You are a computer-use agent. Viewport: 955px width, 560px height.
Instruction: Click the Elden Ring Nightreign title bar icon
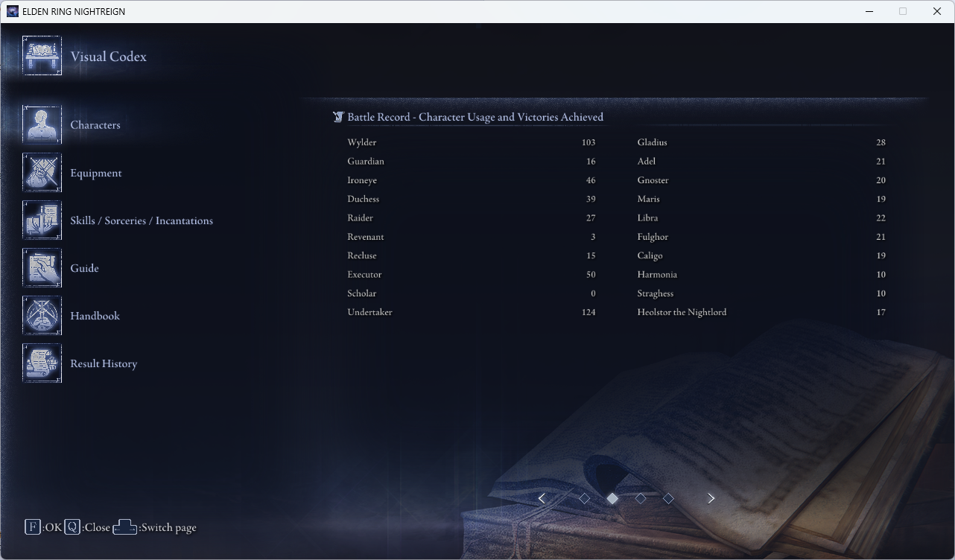pyautogui.click(x=13, y=11)
